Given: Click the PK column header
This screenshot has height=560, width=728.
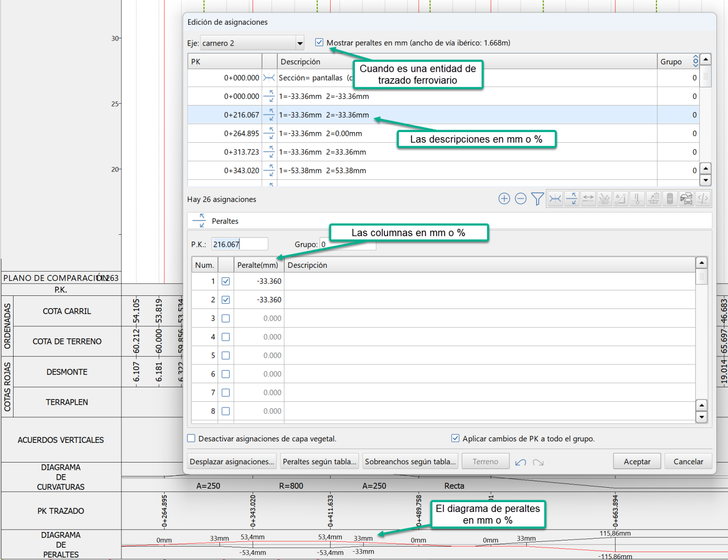Looking at the screenshot, I should point(225,62).
